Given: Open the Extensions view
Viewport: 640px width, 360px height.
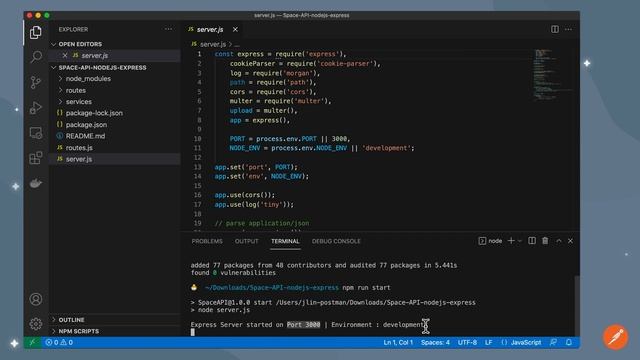Looking at the screenshot, I should point(36,158).
